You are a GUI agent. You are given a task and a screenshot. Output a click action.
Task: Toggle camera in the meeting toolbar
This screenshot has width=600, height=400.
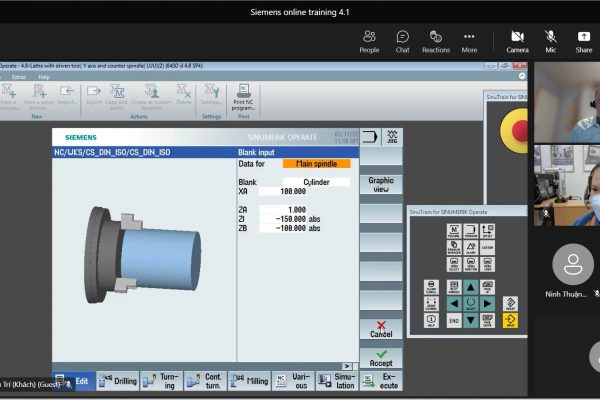coord(517,41)
